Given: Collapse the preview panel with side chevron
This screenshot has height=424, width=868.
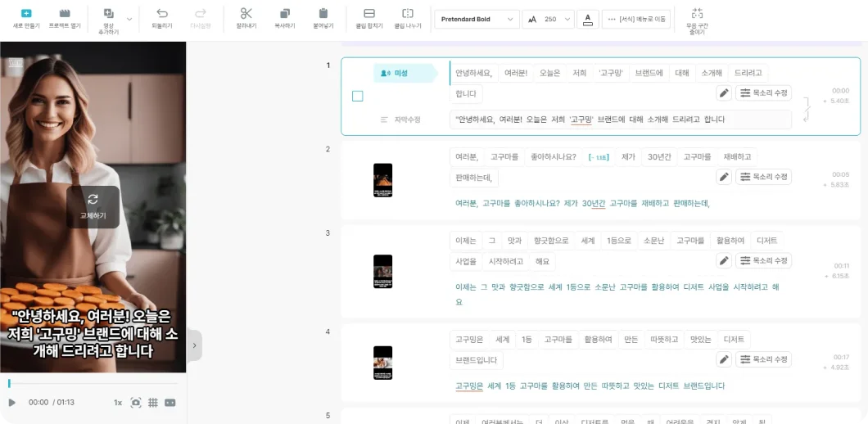Looking at the screenshot, I should 194,345.
